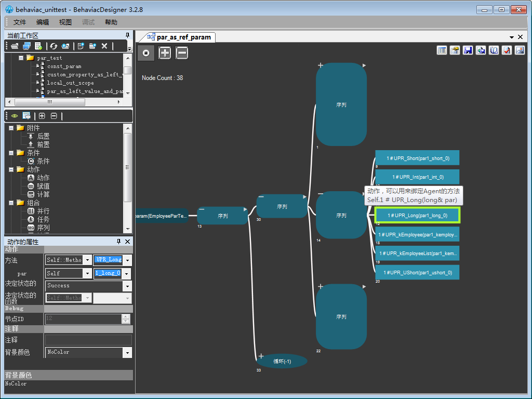The width and height of the screenshot is (532, 399).
Task: Click the zoom-in plus button on canvas
Action: coord(165,52)
